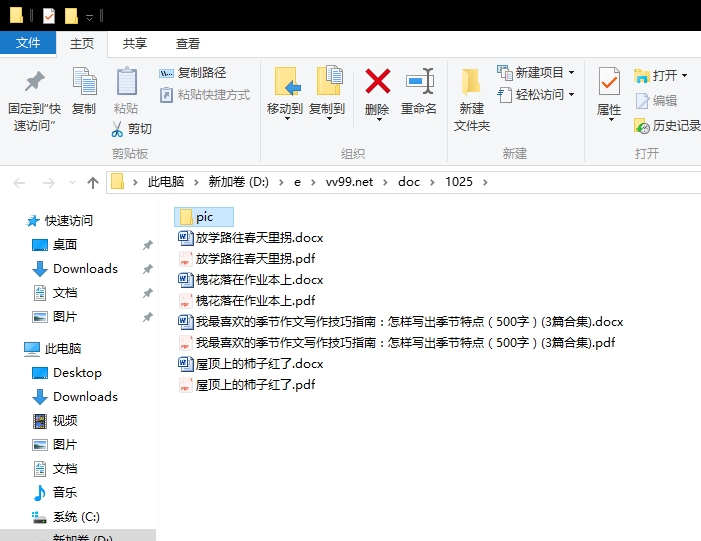Click the Up one level arrow
This screenshot has height=541, width=701.
pyautogui.click(x=93, y=183)
